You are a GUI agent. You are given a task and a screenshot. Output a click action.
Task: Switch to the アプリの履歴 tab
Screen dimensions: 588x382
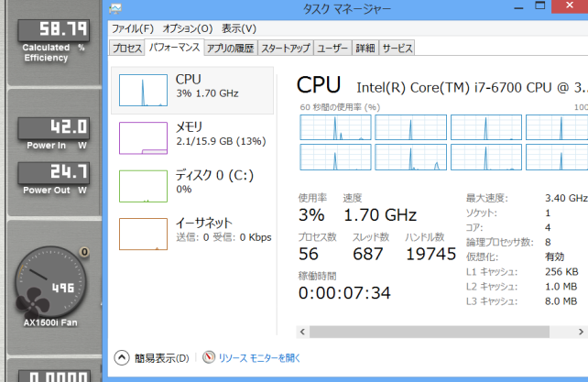[x=230, y=48]
